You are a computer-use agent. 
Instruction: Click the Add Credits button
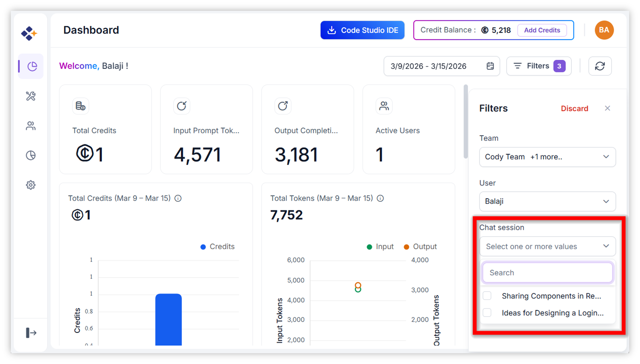click(542, 30)
